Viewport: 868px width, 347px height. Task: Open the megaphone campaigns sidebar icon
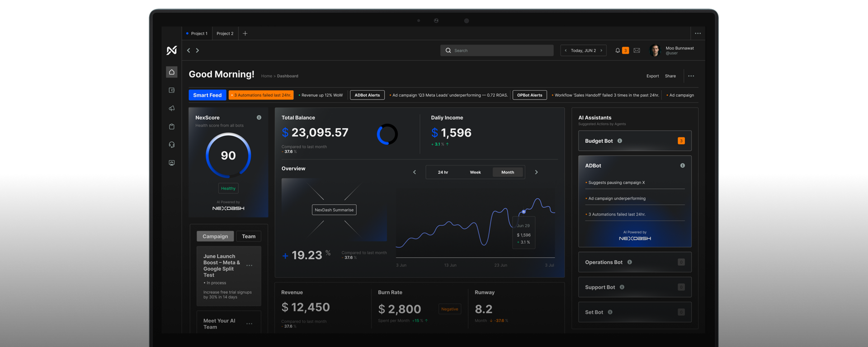[172, 108]
